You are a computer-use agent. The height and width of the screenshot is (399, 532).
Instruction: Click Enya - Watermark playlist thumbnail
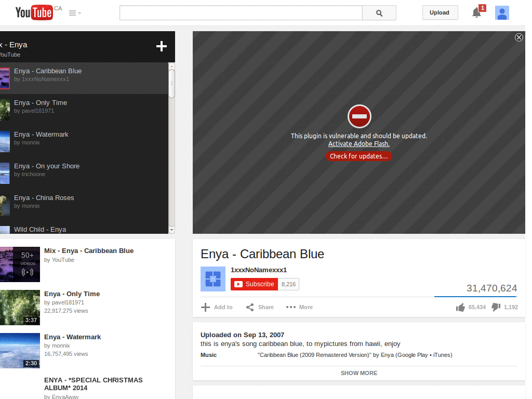tap(5, 141)
